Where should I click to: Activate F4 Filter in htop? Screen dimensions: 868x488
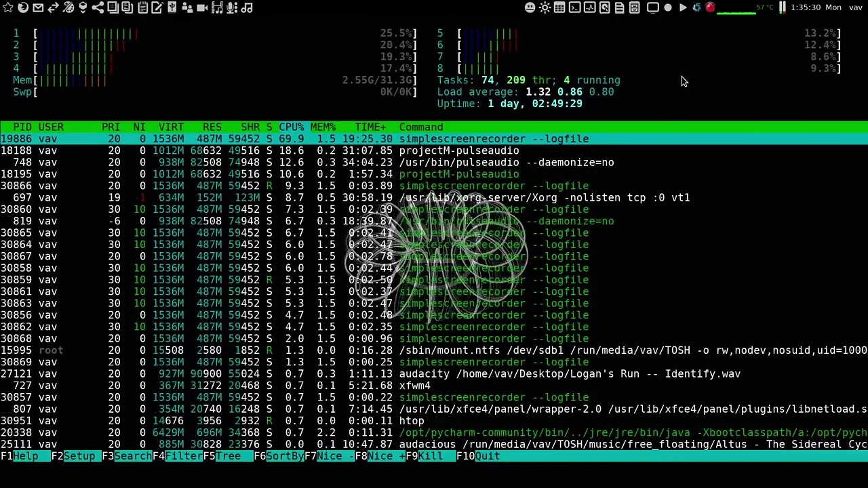(x=178, y=456)
